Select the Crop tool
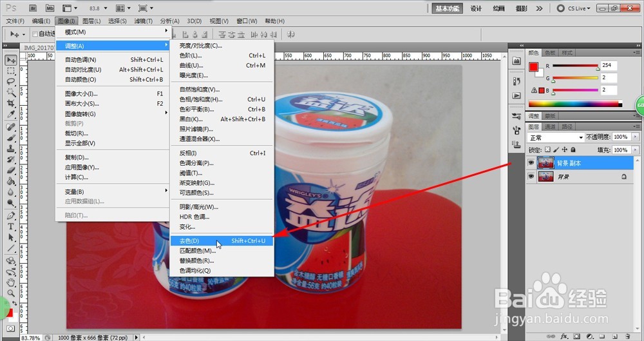This screenshot has height=341, width=644. coord(11,103)
